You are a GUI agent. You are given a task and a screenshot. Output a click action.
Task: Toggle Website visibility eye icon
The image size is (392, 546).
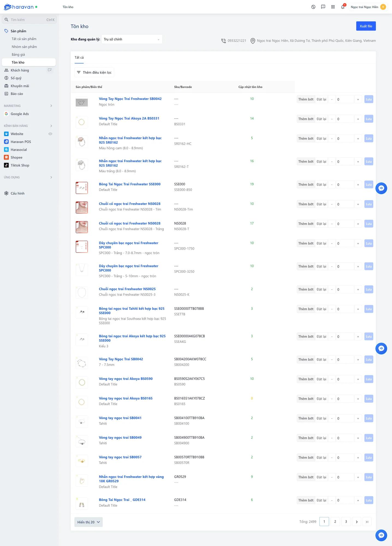[50, 134]
